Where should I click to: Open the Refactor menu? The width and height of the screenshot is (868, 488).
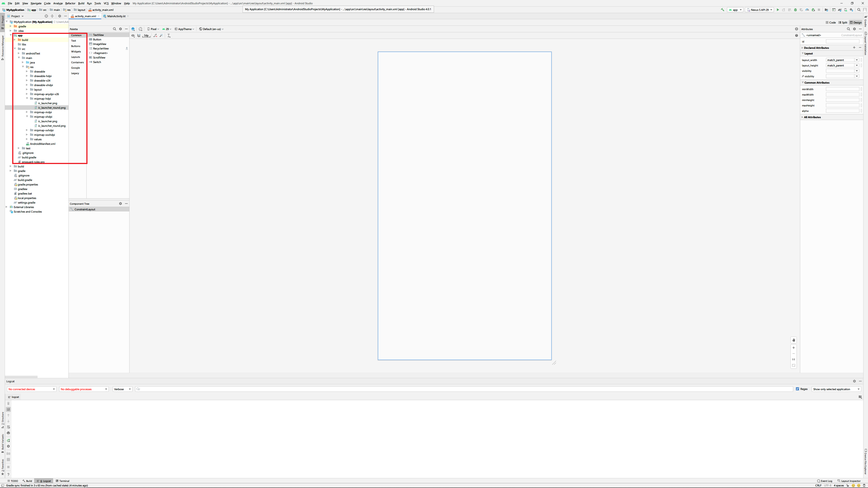70,3
